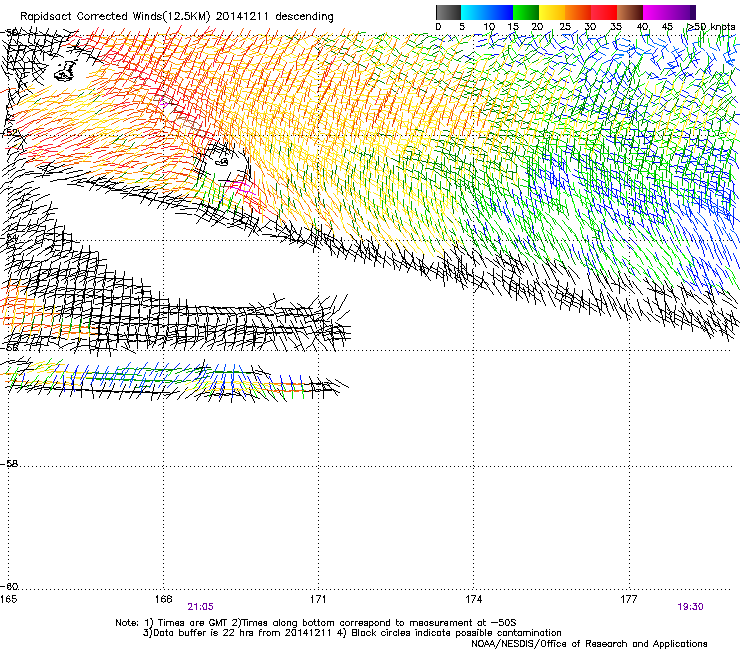The height and width of the screenshot is (650, 740).
Task: Click the gray 0-5 knots color swatch
Action: pyautogui.click(x=448, y=12)
